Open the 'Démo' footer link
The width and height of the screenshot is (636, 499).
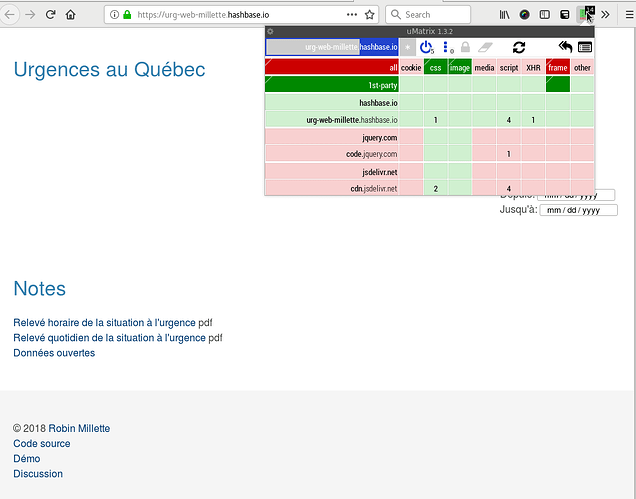27,458
